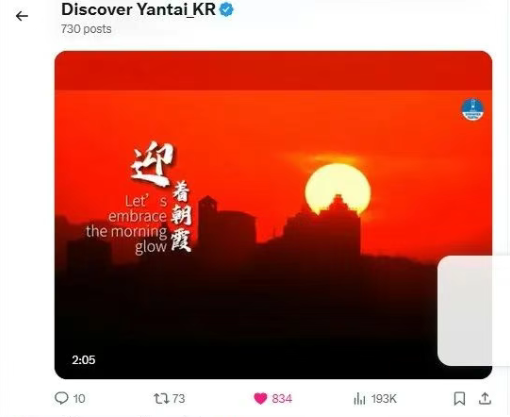View post analytics bar chart icon

359,398
